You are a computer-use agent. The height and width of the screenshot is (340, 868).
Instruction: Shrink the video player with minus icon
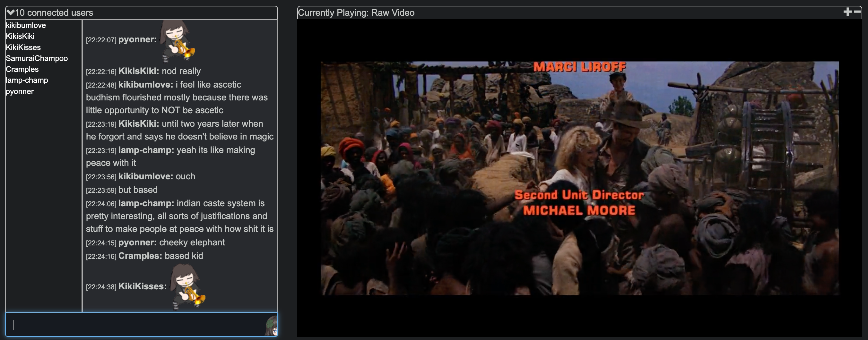click(857, 12)
